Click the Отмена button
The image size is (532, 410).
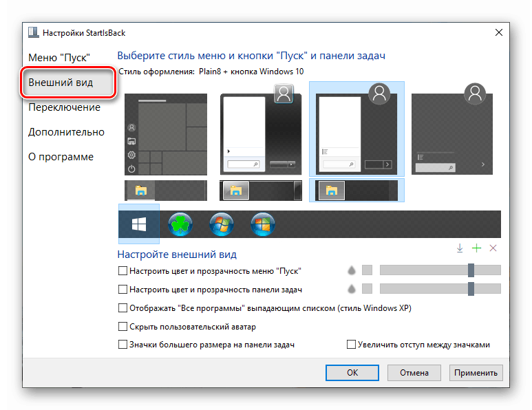[414, 373]
